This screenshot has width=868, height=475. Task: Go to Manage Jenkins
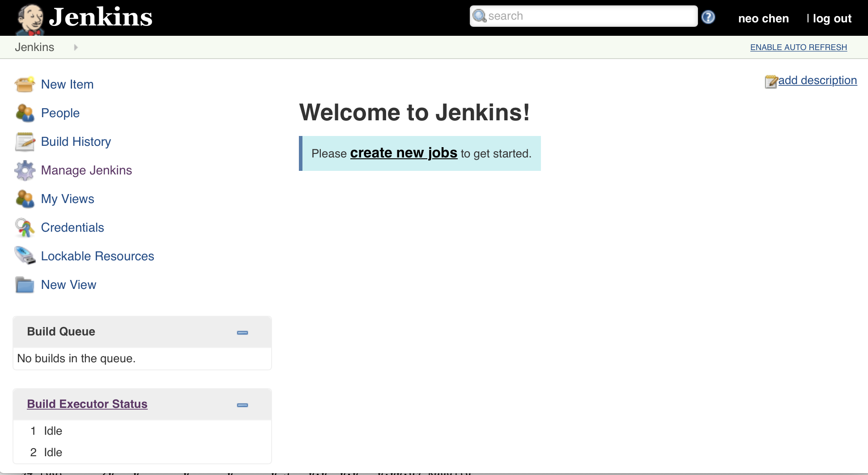click(x=86, y=170)
